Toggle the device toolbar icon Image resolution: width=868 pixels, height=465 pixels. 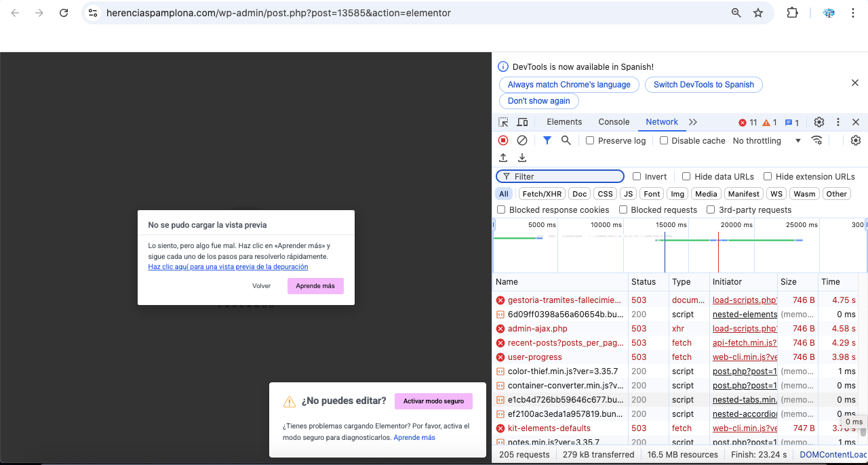[522, 122]
